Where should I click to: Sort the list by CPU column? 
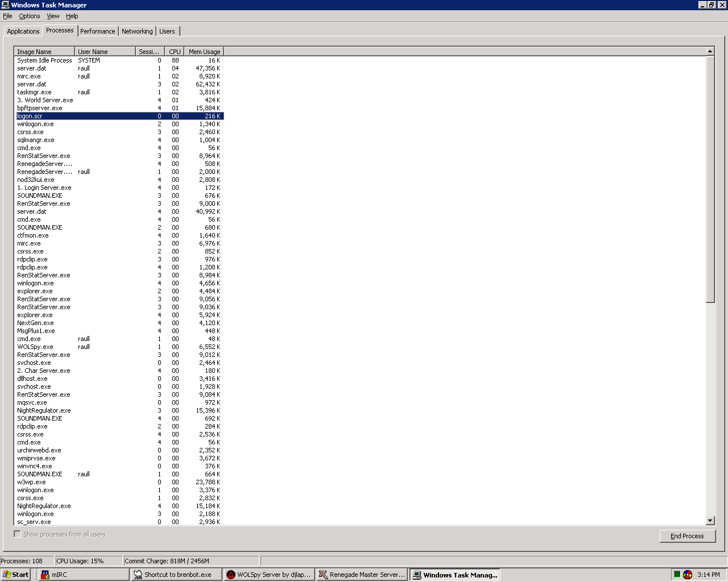175,52
